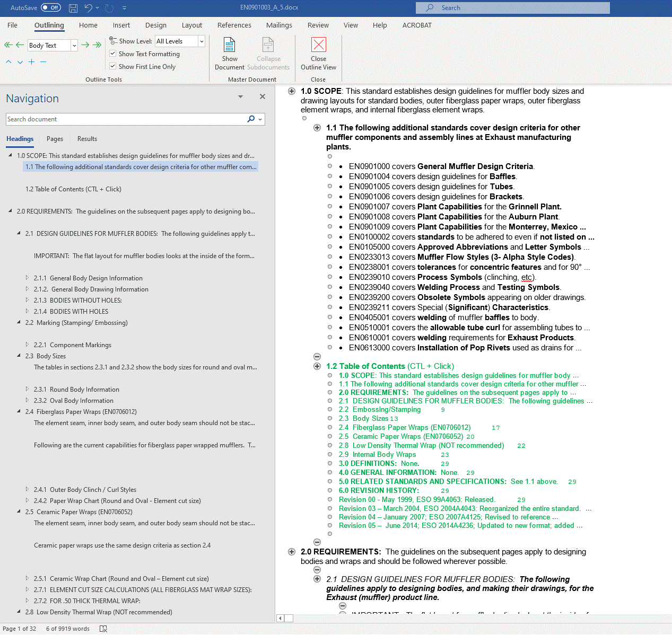Click 6.0 REVISION HISTORY TOC link
This screenshot has width=672, height=635.
pyautogui.click(x=379, y=490)
